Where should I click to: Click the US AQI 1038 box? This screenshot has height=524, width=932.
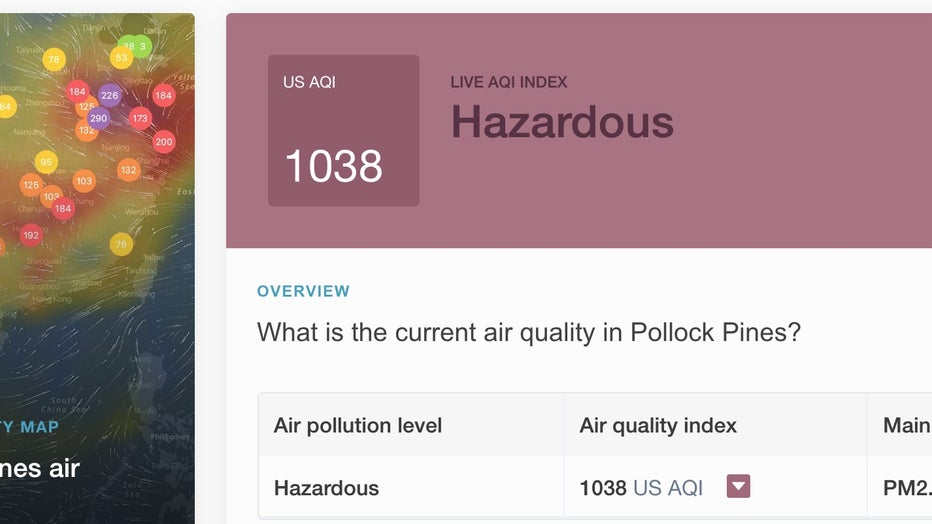coord(344,131)
